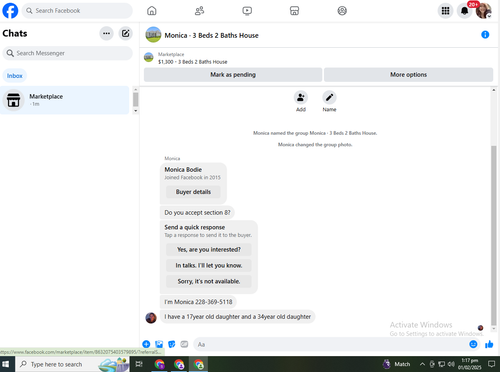Image resolution: width=500 pixels, height=372 pixels.
Task: Click the chat list scrollbar down arrow
Action: pyautogui.click(x=135, y=111)
